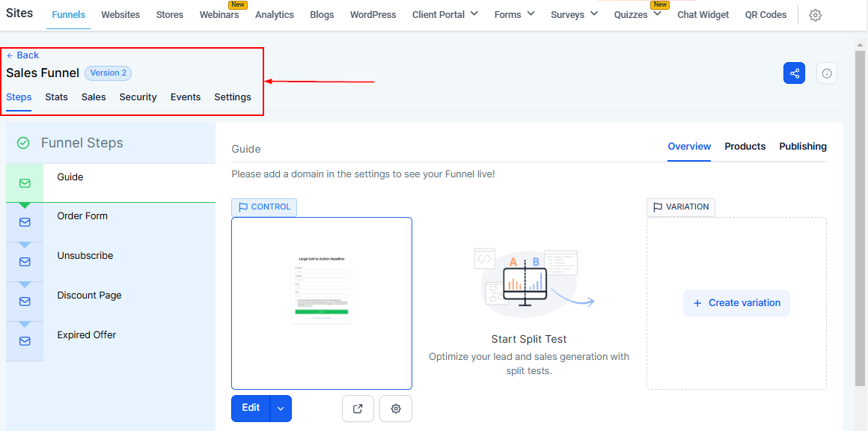Open the page settings gear below preview
The image size is (868, 431).
coord(396,409)
